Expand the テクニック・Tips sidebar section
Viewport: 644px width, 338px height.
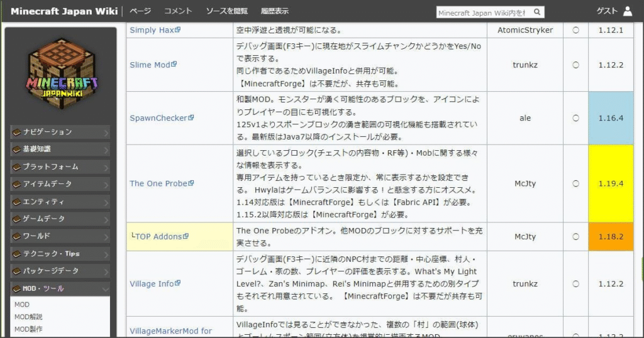pos(60,254)
